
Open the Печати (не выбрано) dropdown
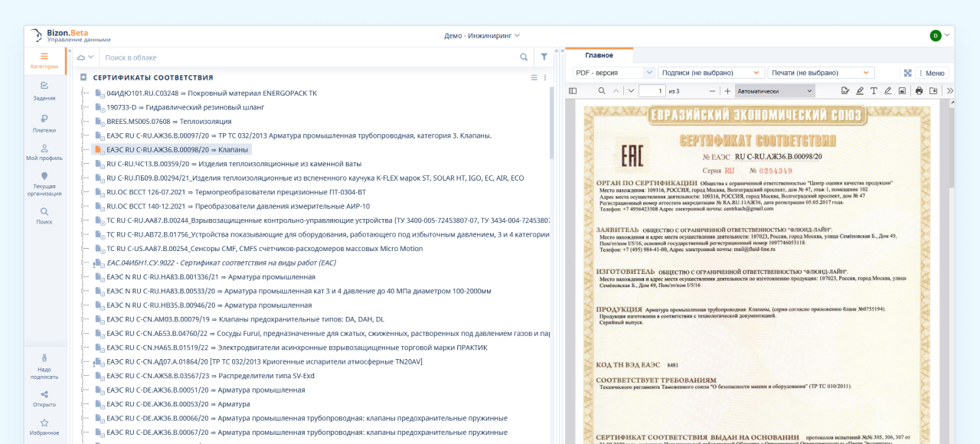click(822, 73)
